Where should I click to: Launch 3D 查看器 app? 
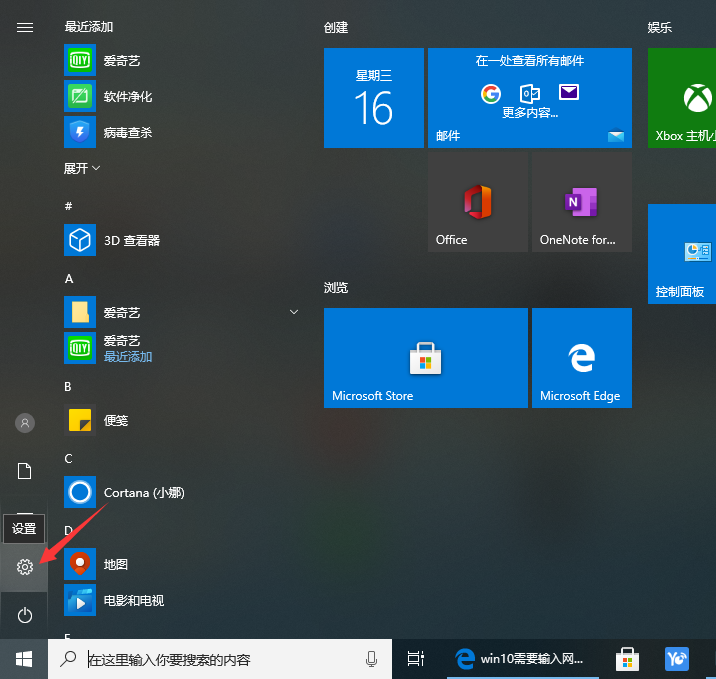point(131,240)
